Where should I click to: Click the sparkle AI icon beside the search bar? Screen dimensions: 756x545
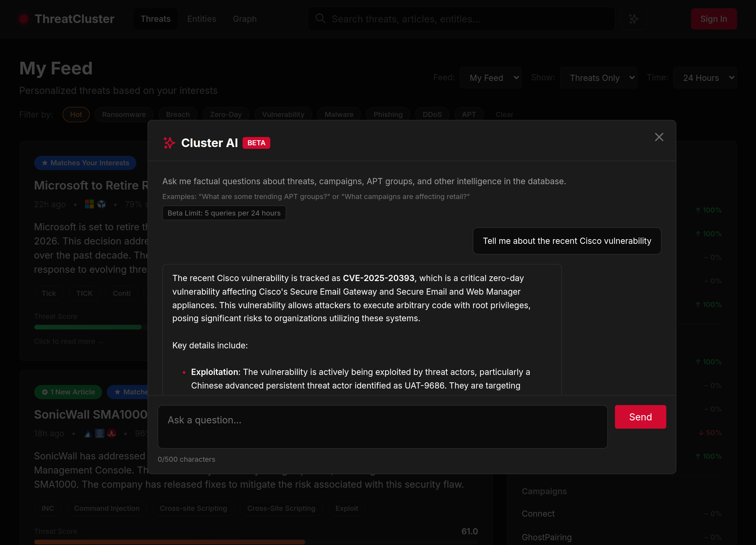click(633, 19)
